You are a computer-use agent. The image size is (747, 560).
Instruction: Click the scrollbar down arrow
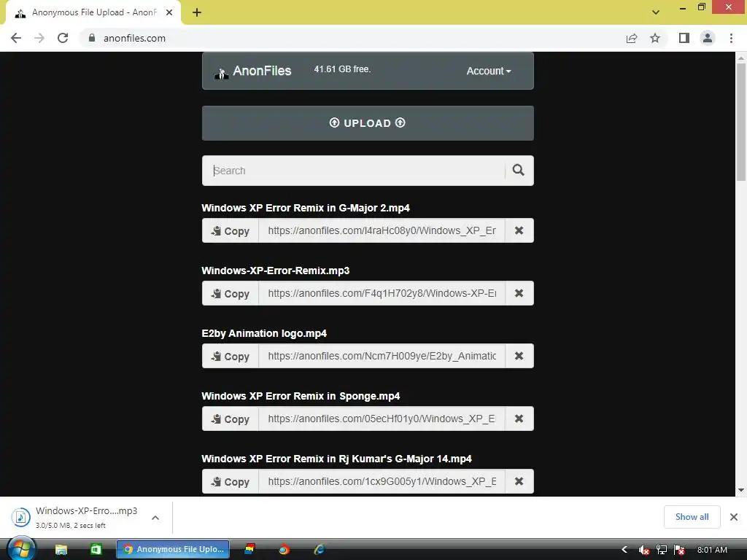[741, 491]
